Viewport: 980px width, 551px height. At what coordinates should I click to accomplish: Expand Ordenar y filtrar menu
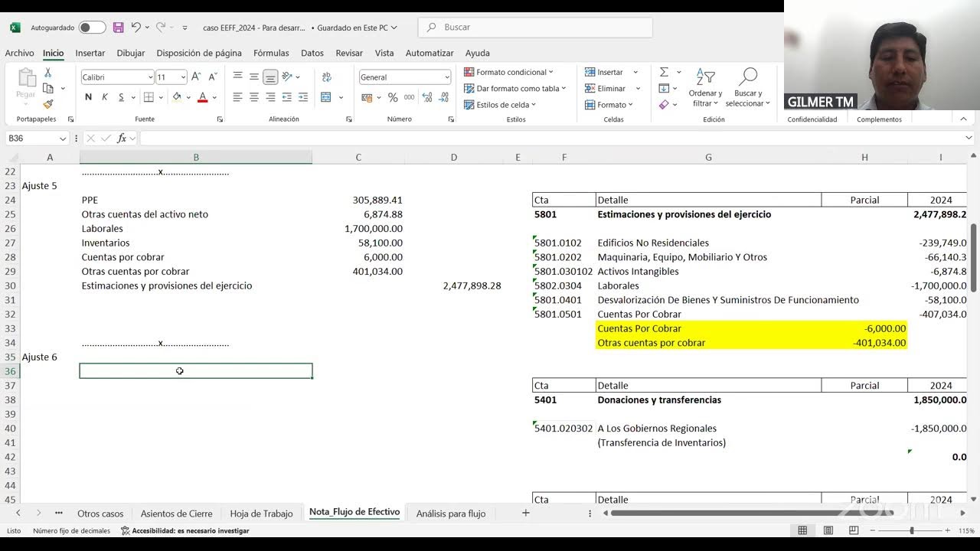coord(705,87)
